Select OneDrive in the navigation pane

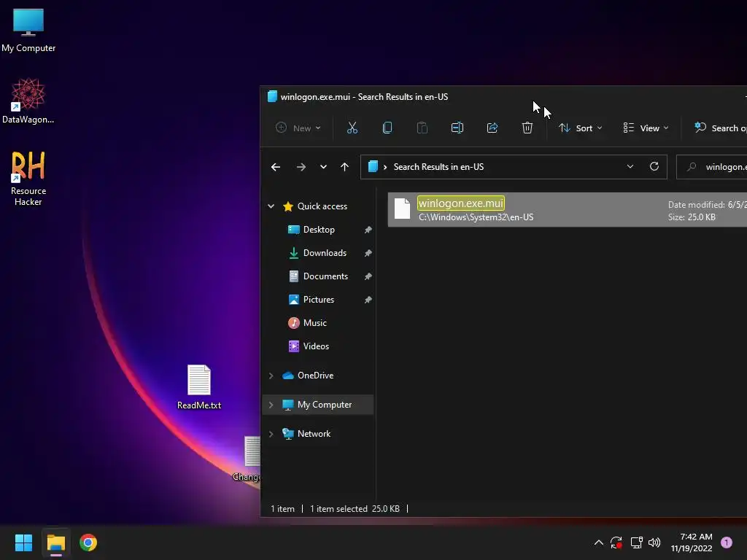315,376
